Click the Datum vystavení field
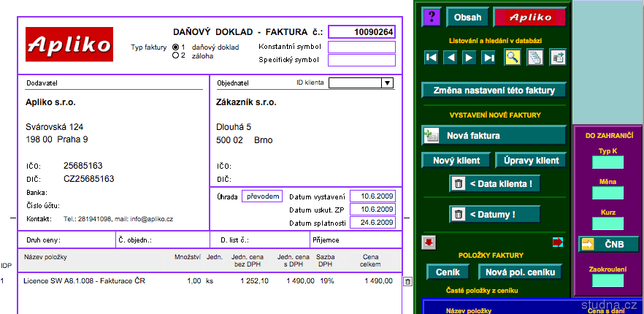The image size is (644, 314). click(372, 196)
